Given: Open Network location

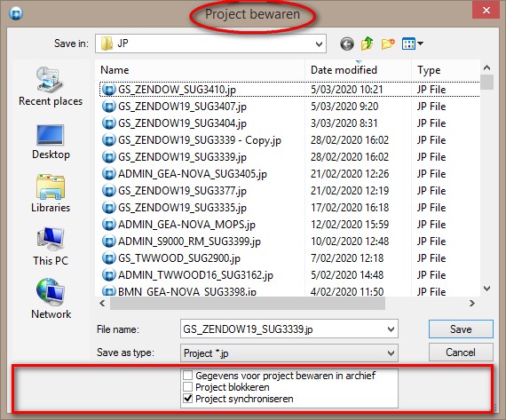Looking at the screenshot, I should point(51,299).
